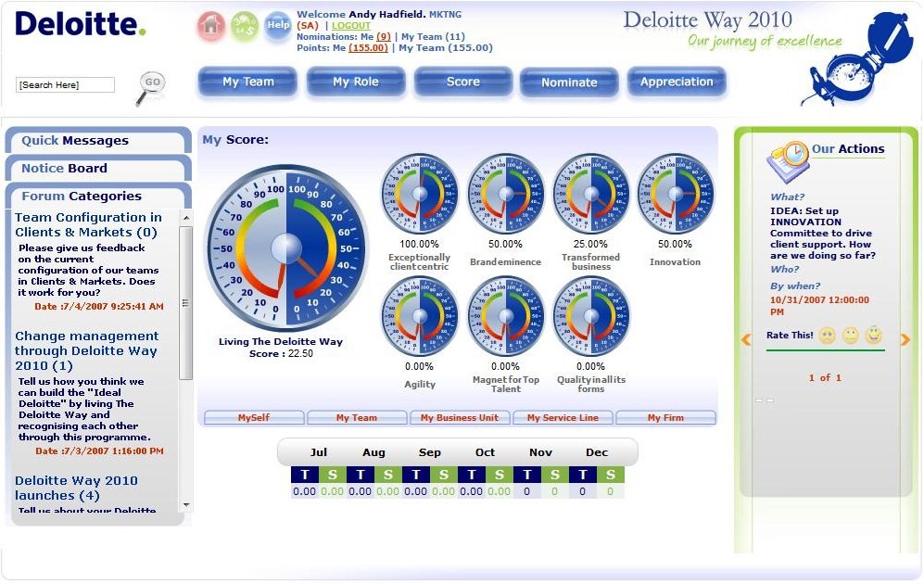Open the blue Help bubble
This screenshot has width=924, height=584.
point(277,26)
